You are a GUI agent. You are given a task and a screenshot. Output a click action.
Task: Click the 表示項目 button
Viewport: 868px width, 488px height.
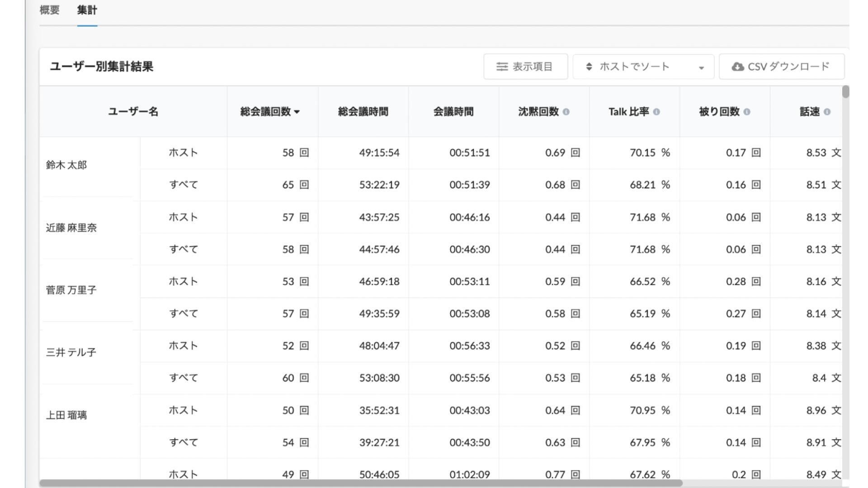coord(525,67)
